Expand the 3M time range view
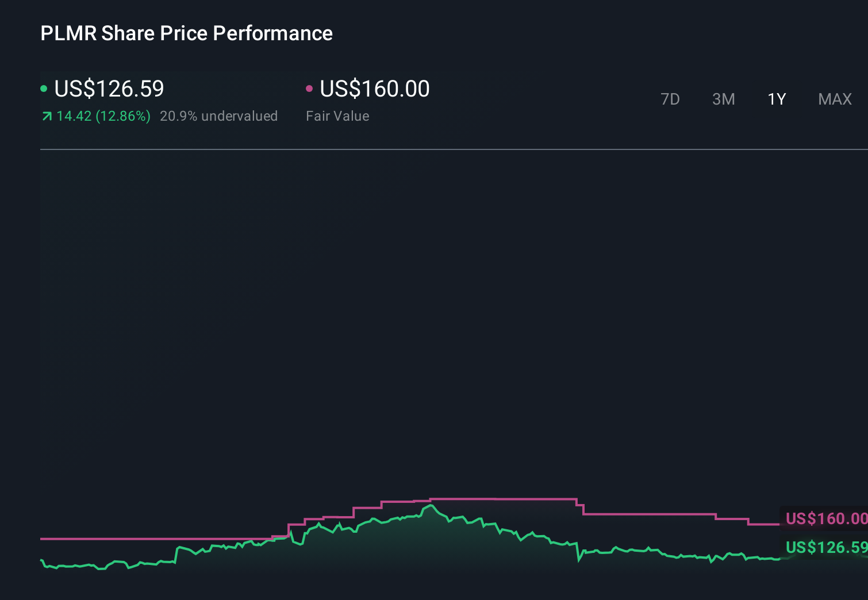Viewport: 868px width, 600px height. coord(723,99)
